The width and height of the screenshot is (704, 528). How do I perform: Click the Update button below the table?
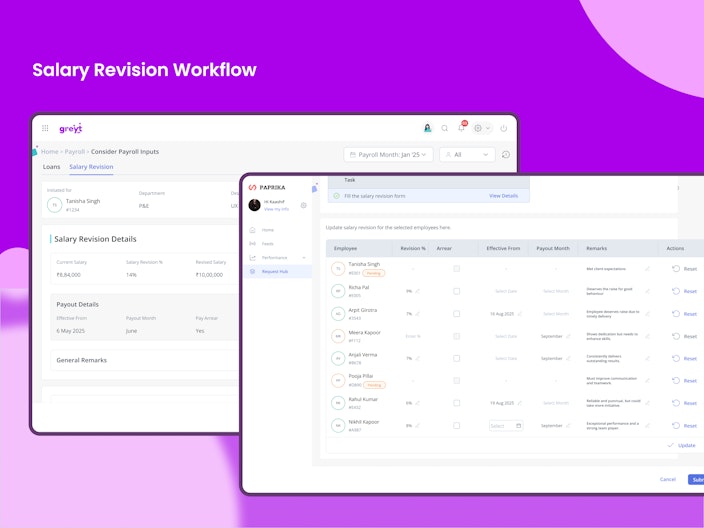[x=682, y=445]
